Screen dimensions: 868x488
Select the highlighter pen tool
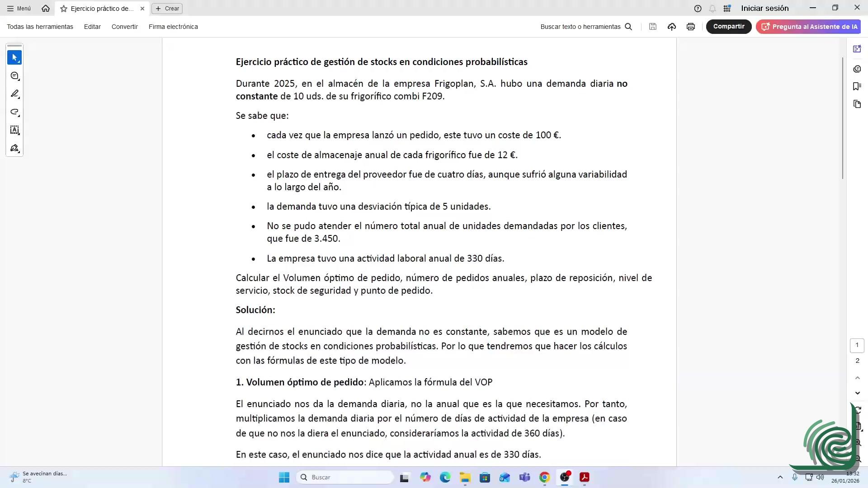tap(14, 94)
